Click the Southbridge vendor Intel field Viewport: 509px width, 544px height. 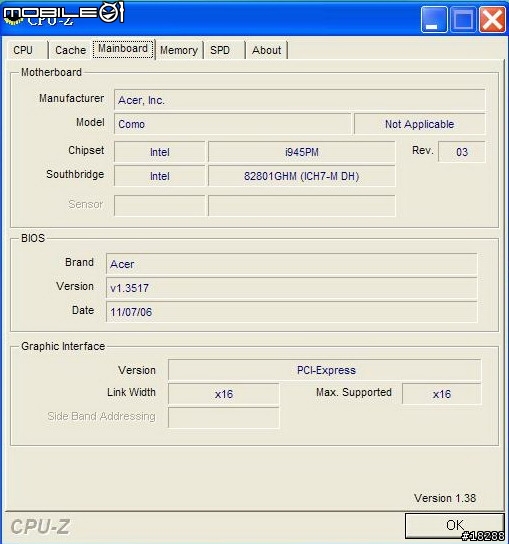pyautogui.click(x=160, y=176)
